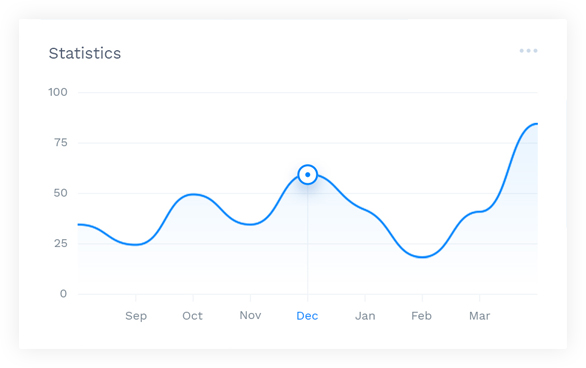This screenshot has width=586, height=368.
Task: Select the Nov month label
Action: [250, 315]
